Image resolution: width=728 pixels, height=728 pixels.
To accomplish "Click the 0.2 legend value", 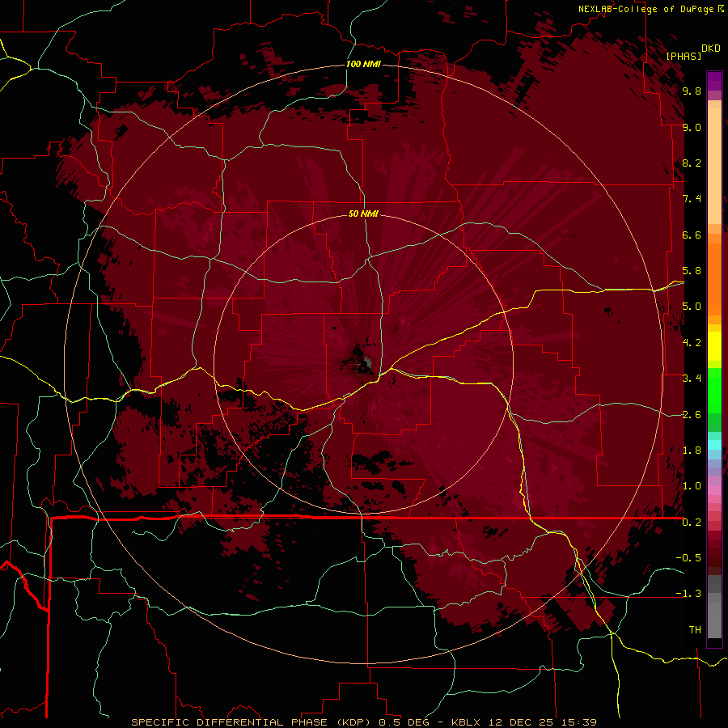I will point(692,523).
